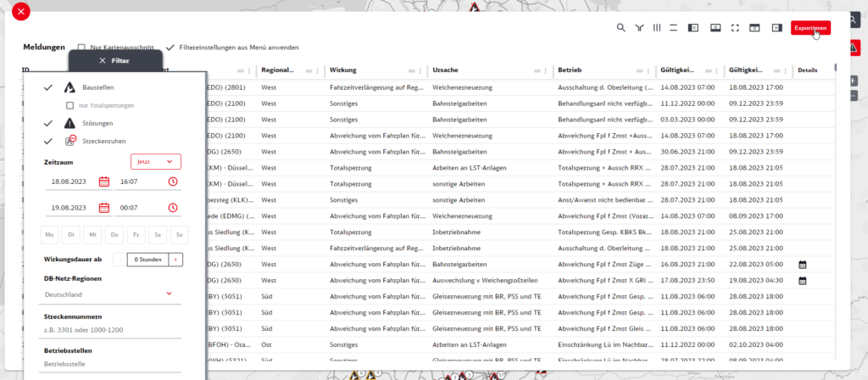Open the filter funnel icon in toolbar
868x380 pixels.
click(638, 28)
